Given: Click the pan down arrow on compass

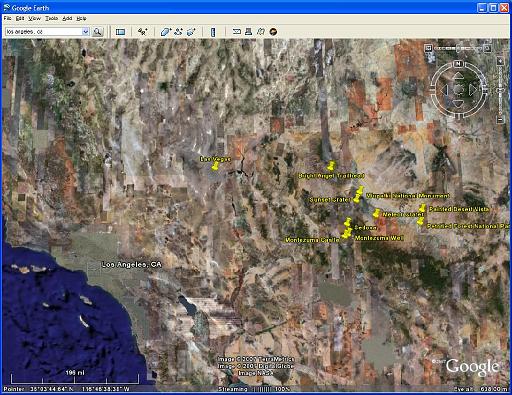Looking at the screenshot, I should pyautogui.click(x=458, y=103).
